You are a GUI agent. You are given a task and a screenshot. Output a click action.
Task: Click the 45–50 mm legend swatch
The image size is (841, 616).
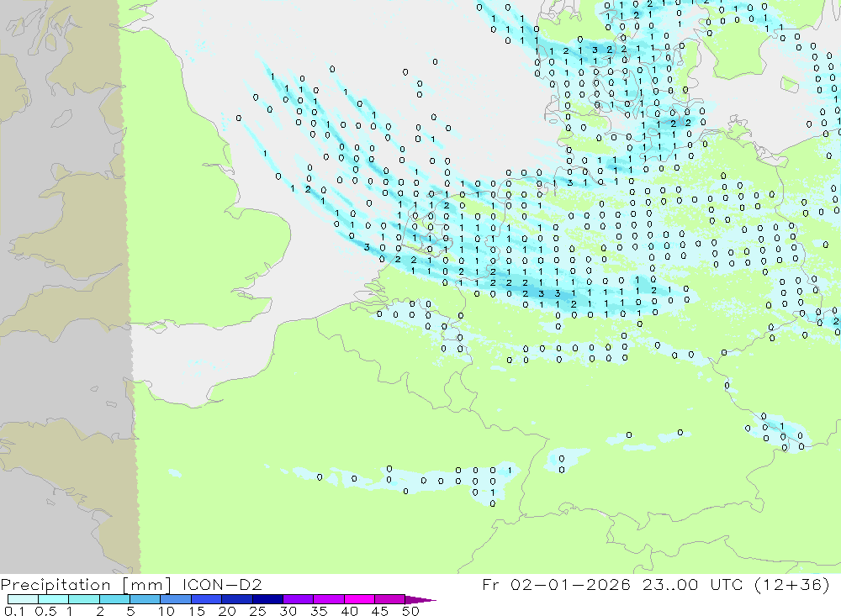(x=390, y=599)
